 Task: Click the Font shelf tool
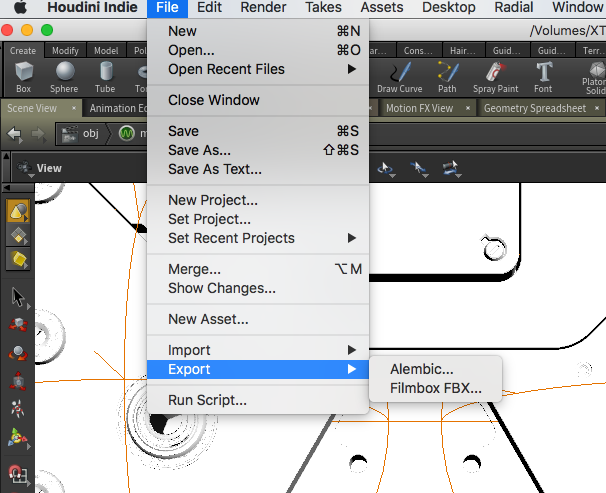click(543, 77)
